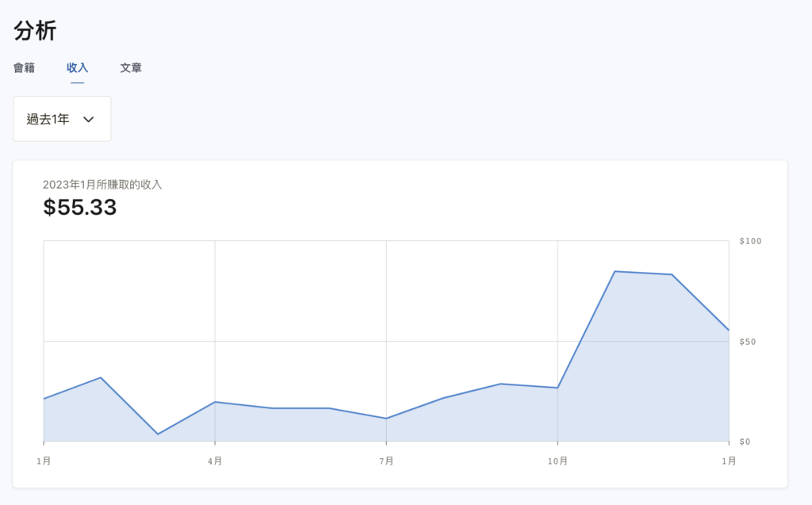Click the $50 y-axis label
This screenshot has height=505, width=812.
[747, 342]
